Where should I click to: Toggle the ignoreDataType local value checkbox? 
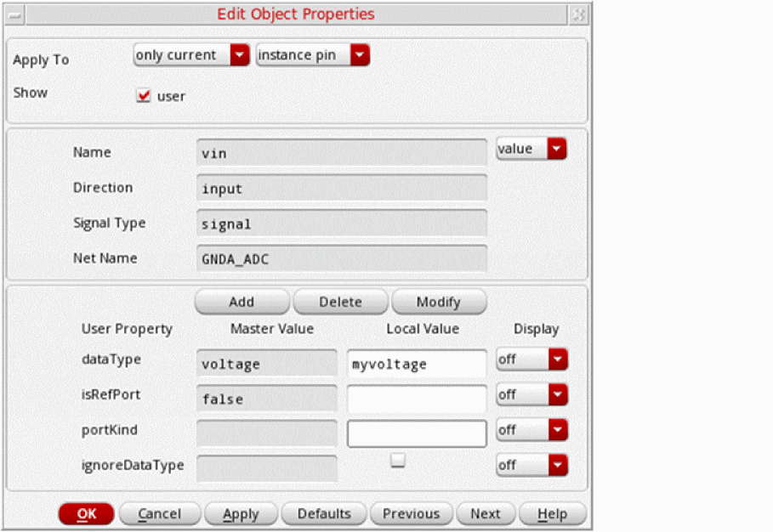pyautogui.click(x=397, y=461)
